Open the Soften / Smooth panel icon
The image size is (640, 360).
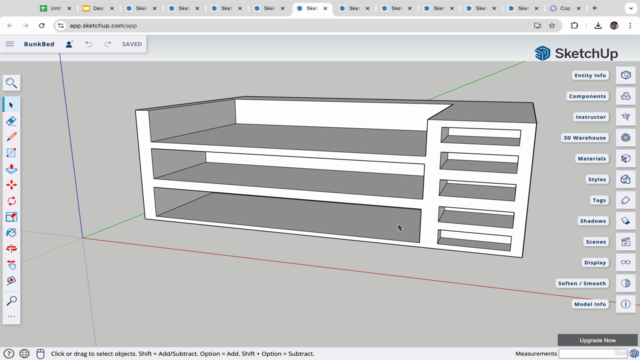[626, 283]
